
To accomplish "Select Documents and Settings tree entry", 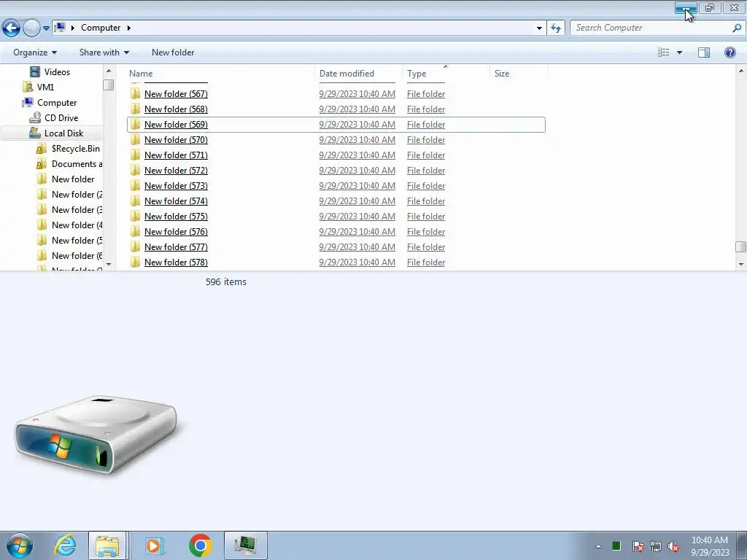I will [77, 164].
